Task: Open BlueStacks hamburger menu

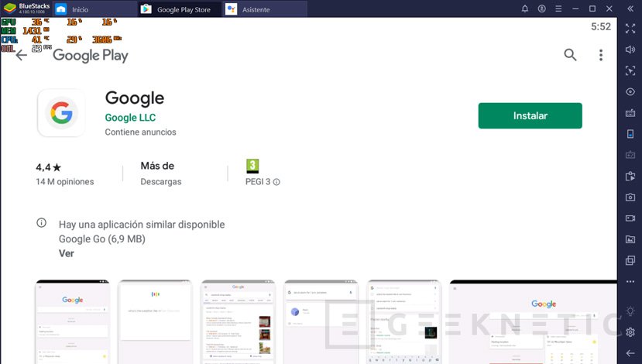Action: (558, 9)
